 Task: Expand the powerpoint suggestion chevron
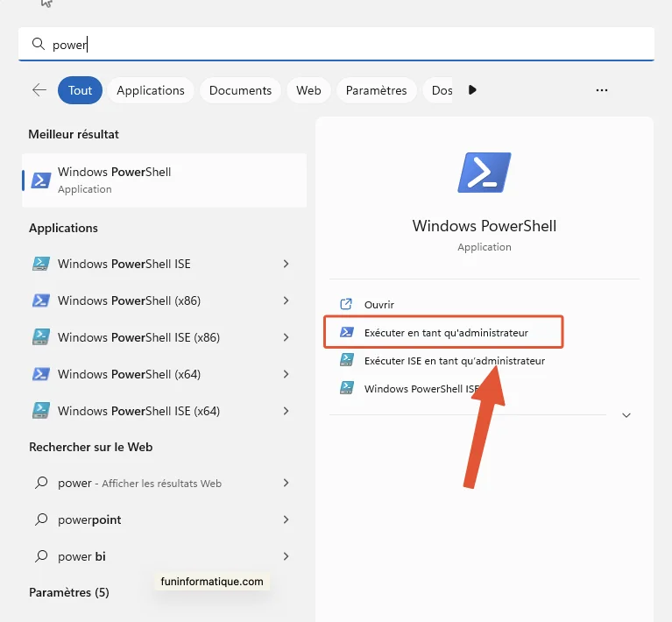point(286,520)
